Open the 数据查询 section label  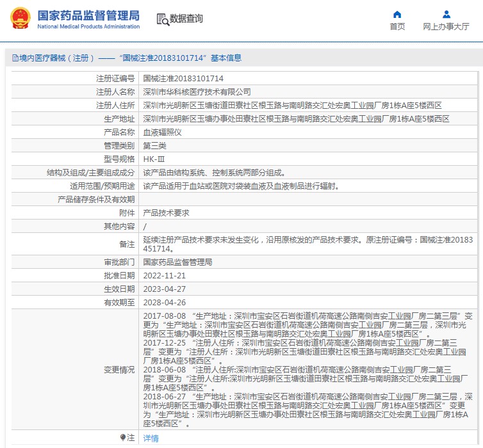pyautogui.click(x=186, y=19)
